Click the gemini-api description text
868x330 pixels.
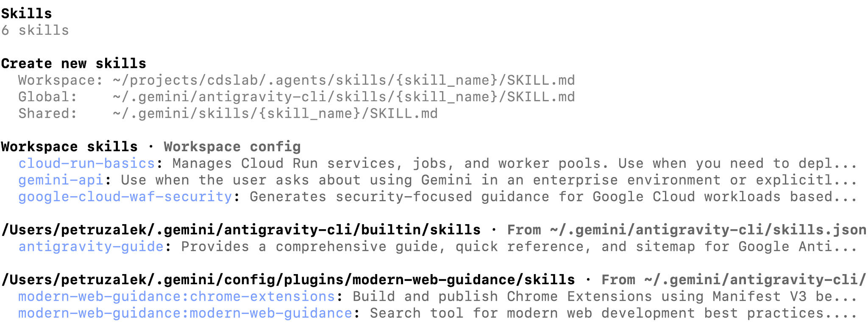click(x=489, y=180)
